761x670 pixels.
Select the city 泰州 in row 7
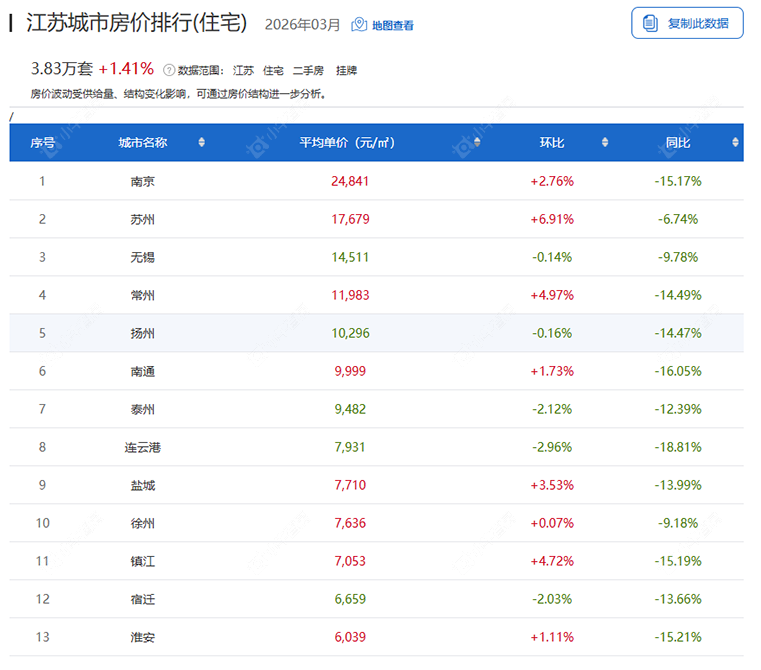pyautogui.click(x=143, y=409)
